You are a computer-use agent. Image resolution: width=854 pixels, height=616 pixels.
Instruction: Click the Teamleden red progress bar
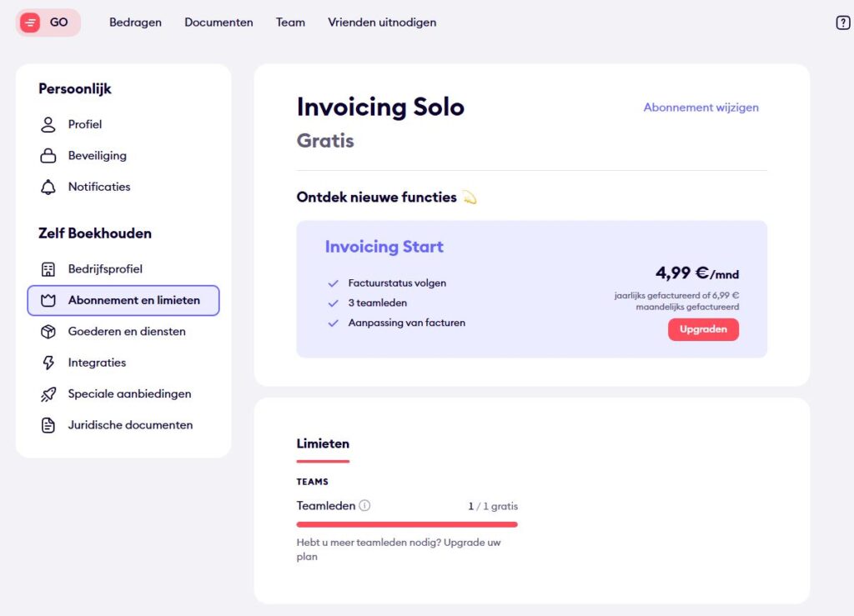pos(407,524)
